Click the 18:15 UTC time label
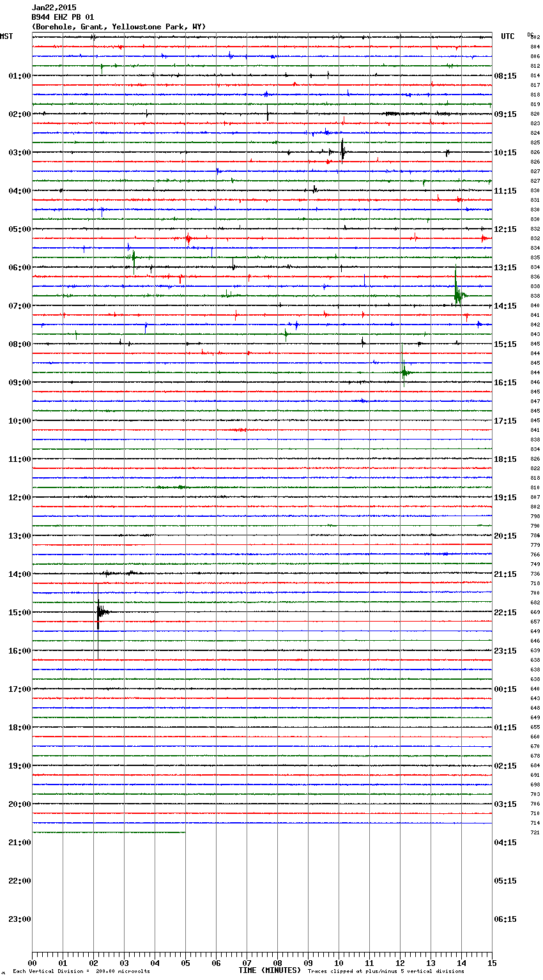 pos(505,459)
